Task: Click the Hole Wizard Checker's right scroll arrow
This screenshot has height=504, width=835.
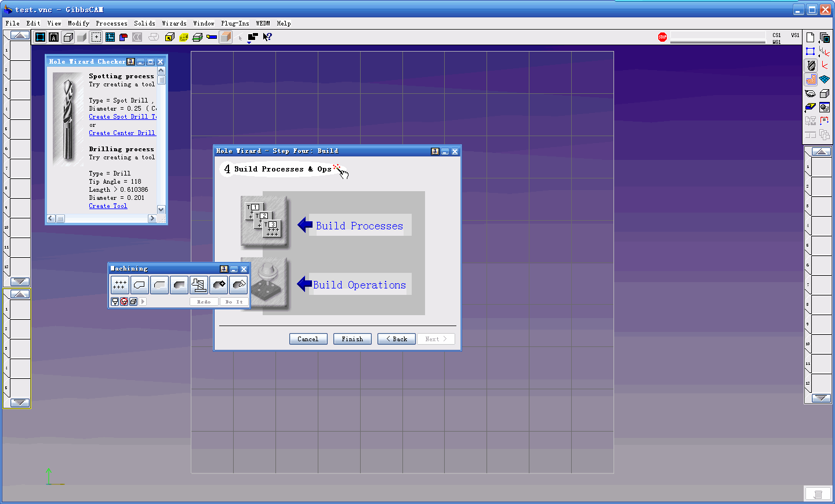Action: click(x=152, y=218)
